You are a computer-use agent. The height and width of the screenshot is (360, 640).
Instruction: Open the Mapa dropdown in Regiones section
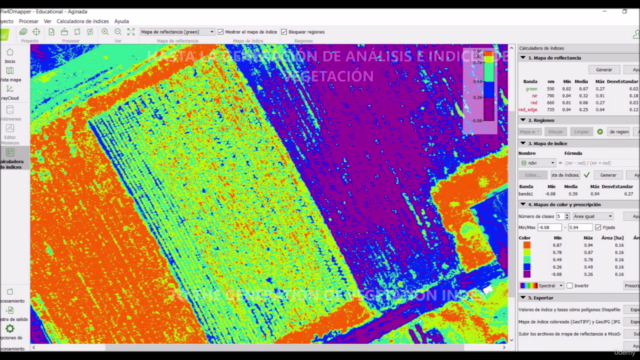coord(530,132)
